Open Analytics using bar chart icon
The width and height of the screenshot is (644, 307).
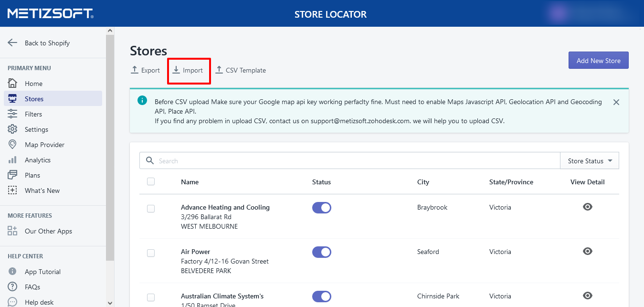pyautogui.click(x=12, y=160)
